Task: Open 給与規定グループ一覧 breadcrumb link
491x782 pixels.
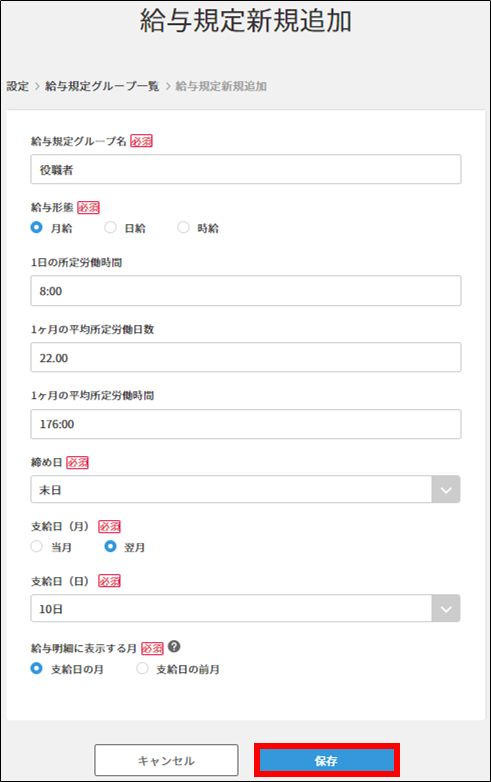Action: coord(102,86)
